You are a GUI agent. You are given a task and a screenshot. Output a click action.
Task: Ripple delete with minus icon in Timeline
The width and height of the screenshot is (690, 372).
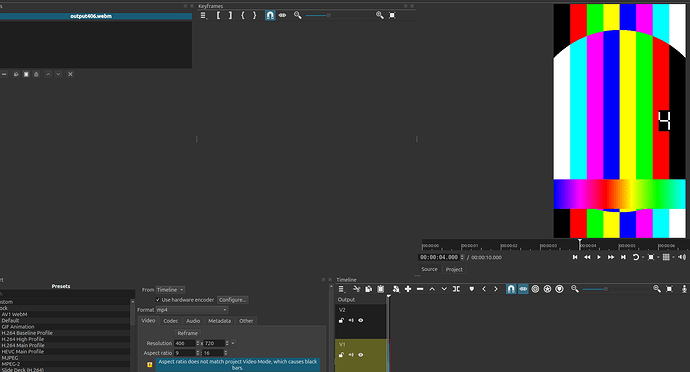point(420,289)
